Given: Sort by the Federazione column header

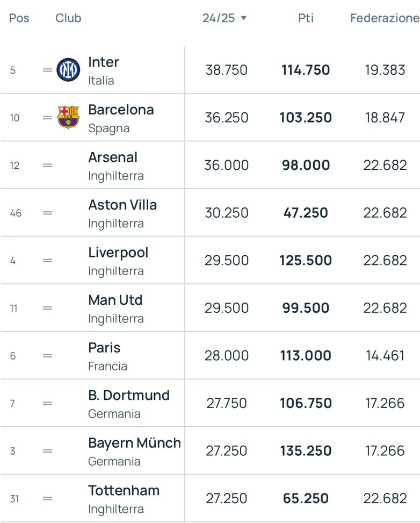Looking at the screenshot, I should click(x=385, y=18).
